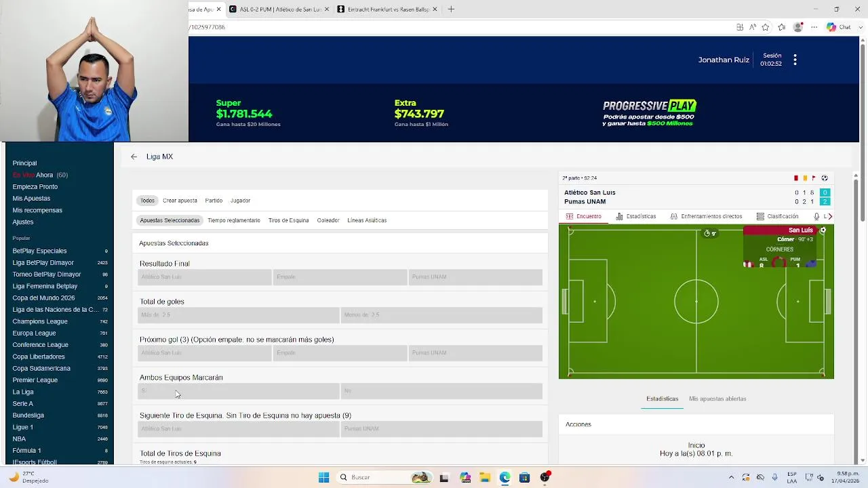868x488 pixels.
Task: Choose No for Ambos Equipos Marcarán
Action: (441, 391)
